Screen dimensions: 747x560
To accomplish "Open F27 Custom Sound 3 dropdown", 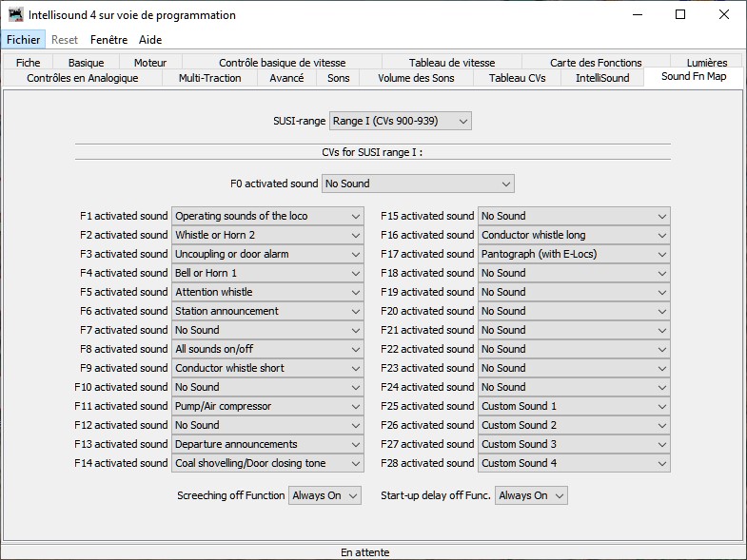I will click(x=574, y=445).
